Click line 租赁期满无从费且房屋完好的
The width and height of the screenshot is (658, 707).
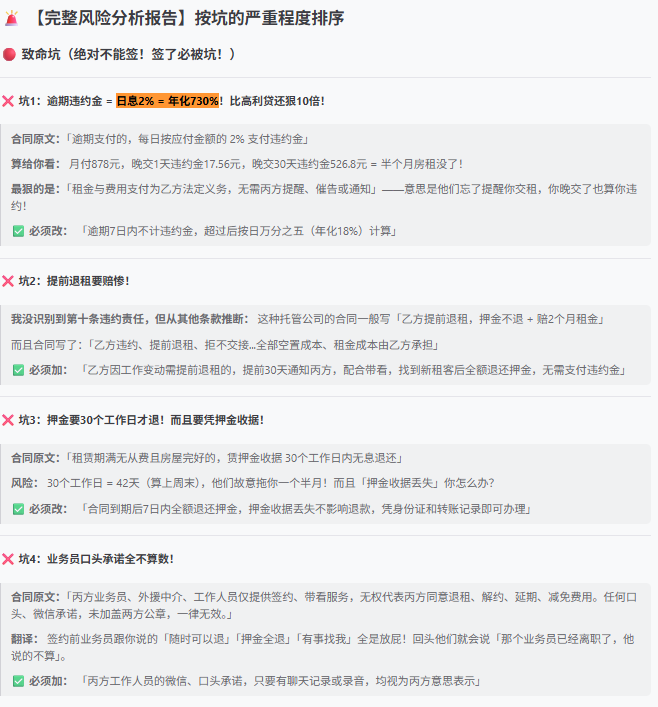(207, 459)
